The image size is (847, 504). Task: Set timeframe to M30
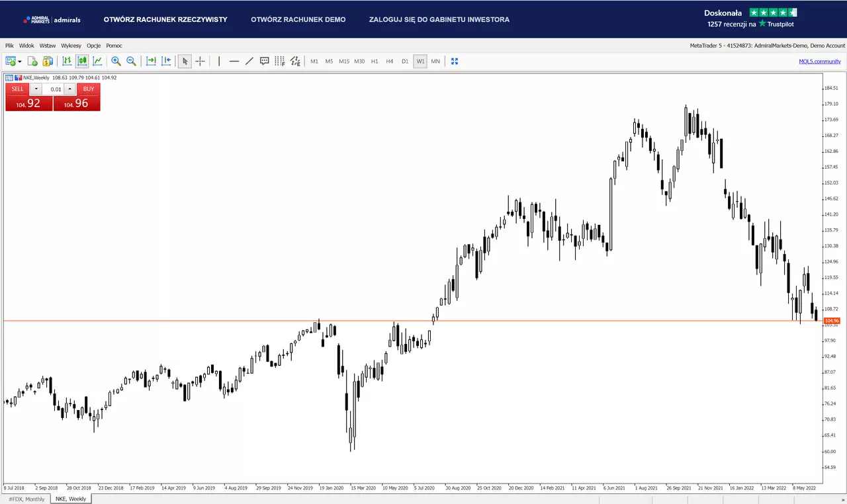click(359, 62)
